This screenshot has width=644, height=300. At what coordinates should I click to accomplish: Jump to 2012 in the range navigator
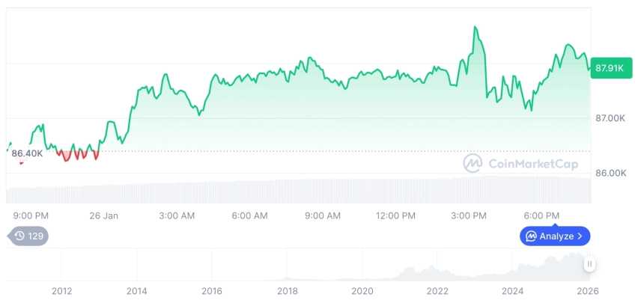click(61, 290)
